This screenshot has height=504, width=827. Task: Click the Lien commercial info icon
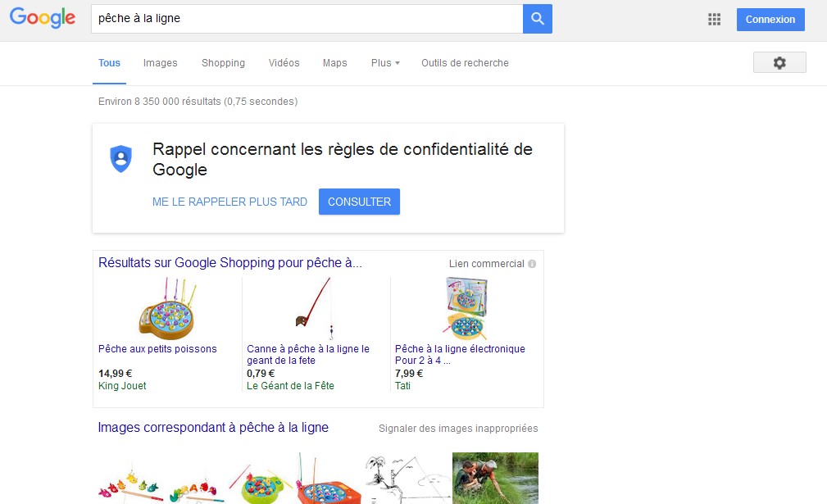[x=532, y=264]
